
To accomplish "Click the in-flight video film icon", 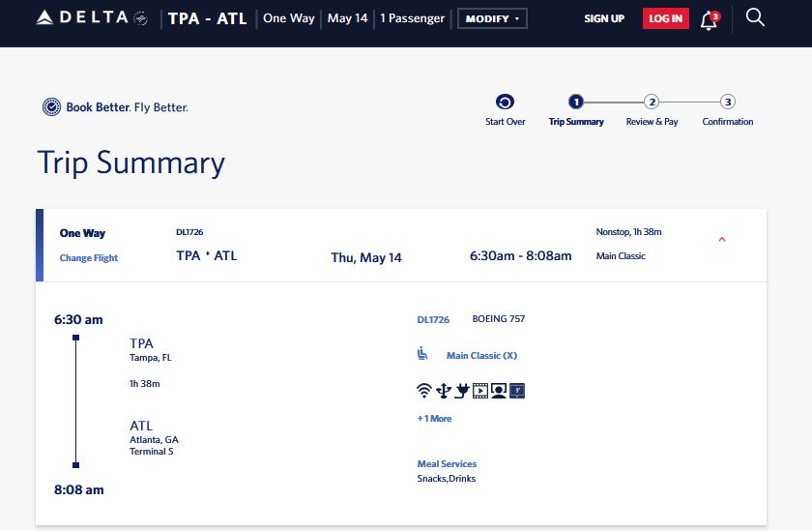I will coord(479,391).
